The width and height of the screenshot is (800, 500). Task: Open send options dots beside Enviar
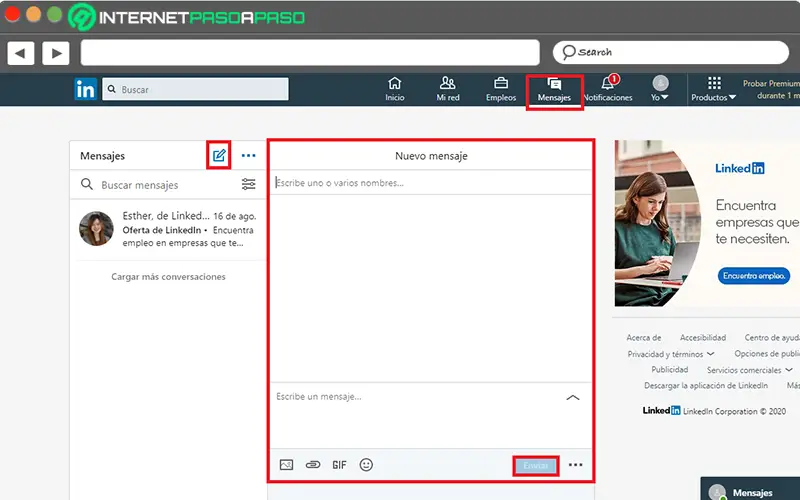click(x=576, y=465)
